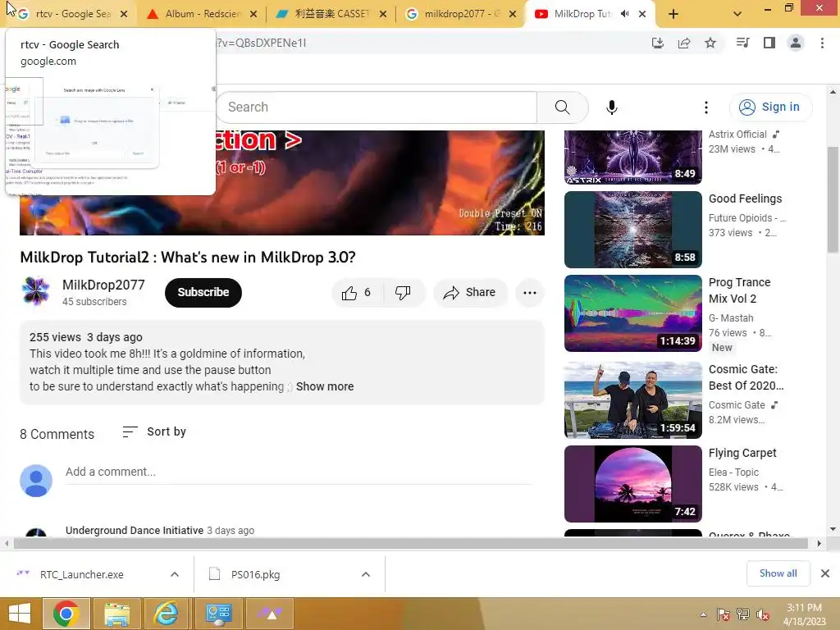Expand description with Show more
Viewport: 840px width, 630px height.
pos(325,387)
